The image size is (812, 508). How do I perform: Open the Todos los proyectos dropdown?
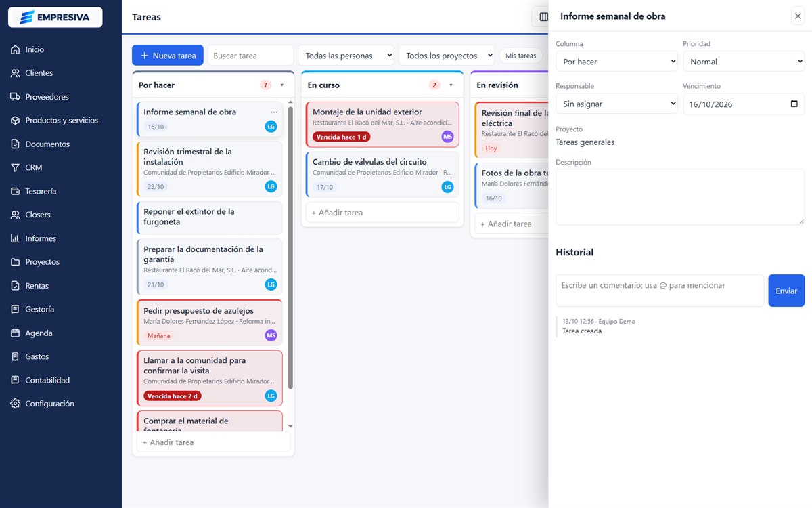447,56
